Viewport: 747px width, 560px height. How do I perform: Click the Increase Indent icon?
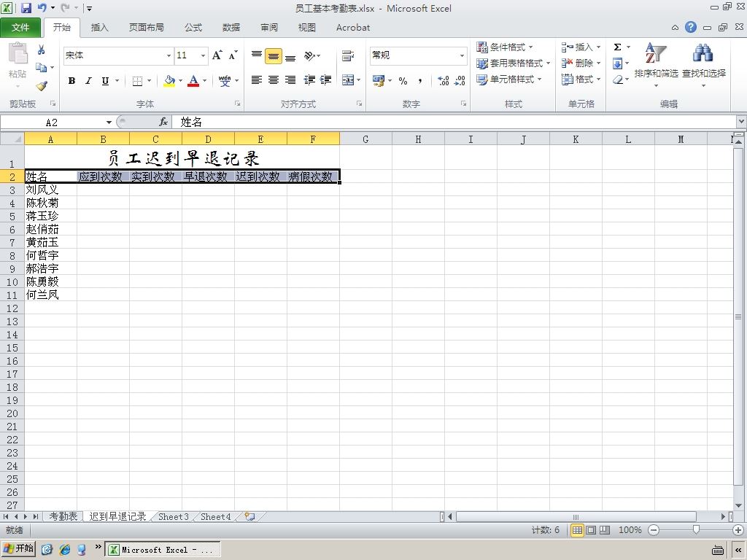tap(326, 80)
